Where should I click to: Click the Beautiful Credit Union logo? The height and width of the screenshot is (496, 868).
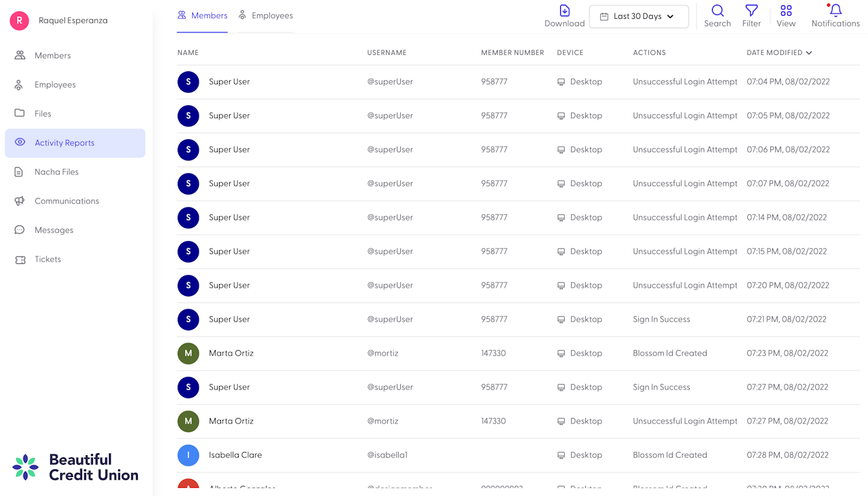[75, 467]
